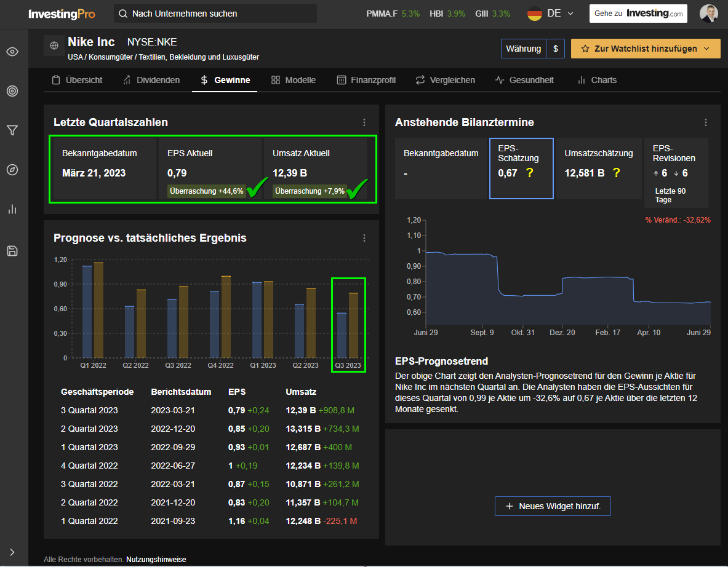Viewport: 728px width, 567px height.
Task: Switch to the Dividenden tab
Action: click(x=151, y=81)
